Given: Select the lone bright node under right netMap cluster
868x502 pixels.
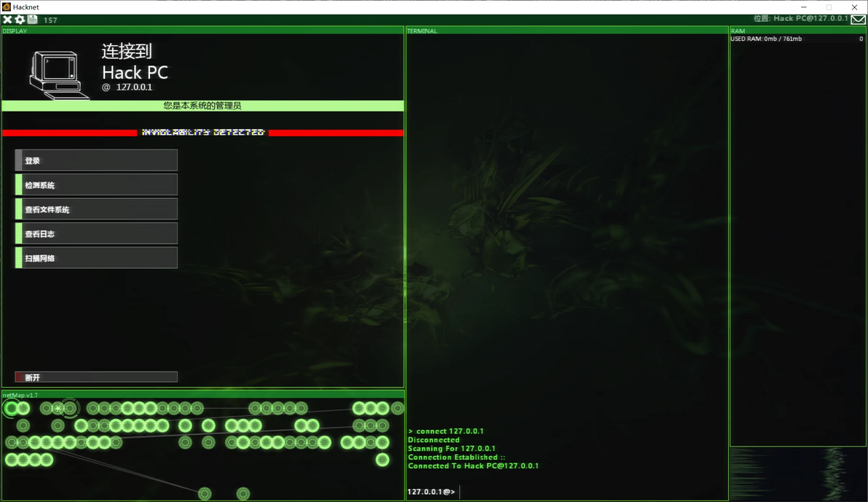Looking at the screenshot, I should (382, 460).
